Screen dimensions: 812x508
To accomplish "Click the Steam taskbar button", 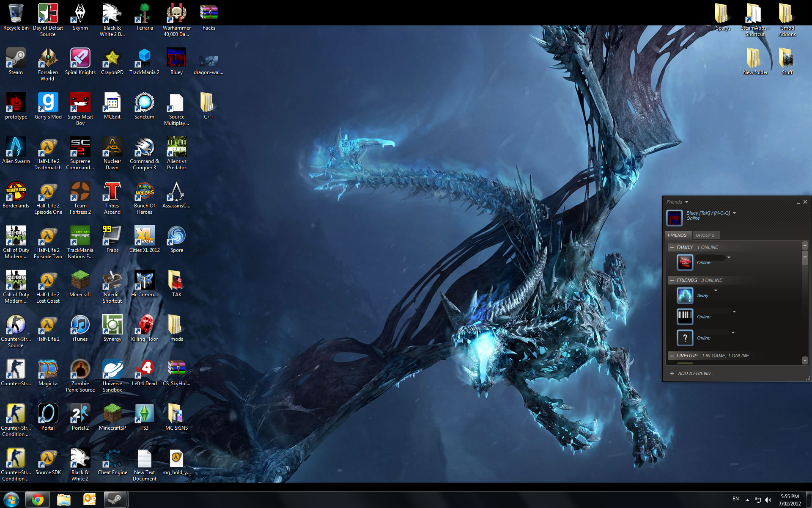I will click(115, 500).
